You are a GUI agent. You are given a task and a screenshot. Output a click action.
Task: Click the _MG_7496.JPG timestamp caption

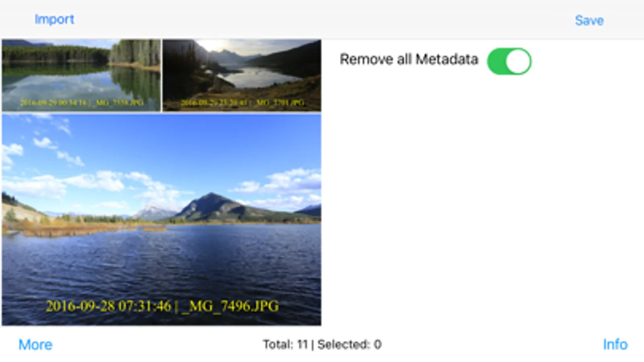click(x=162, y=306)
